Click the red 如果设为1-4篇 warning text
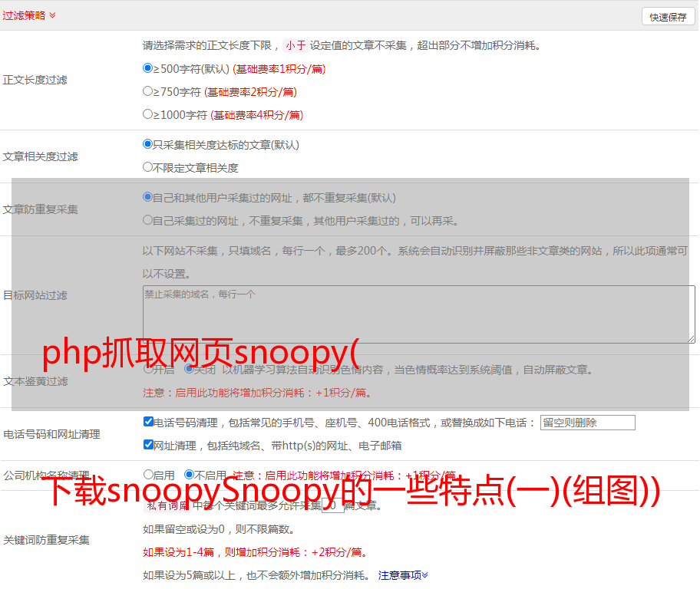The width and height of the screenshot is (700, 589). [256, 552]
